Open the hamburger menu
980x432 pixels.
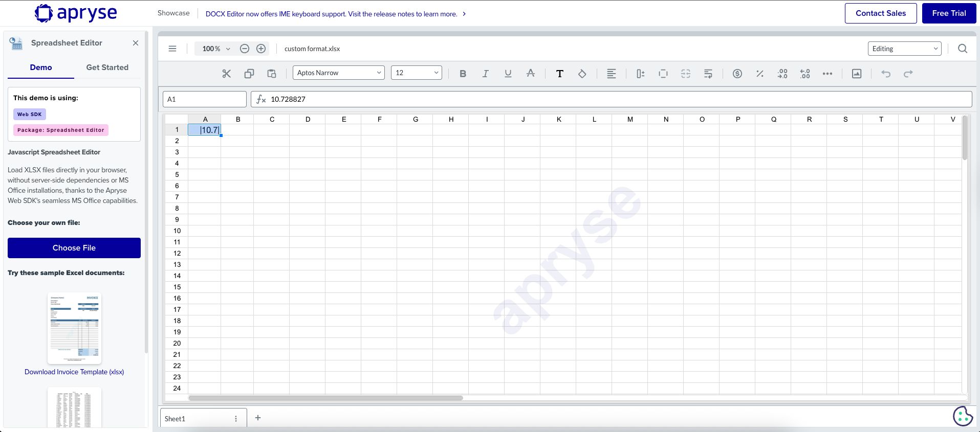(x=172, y=49)
